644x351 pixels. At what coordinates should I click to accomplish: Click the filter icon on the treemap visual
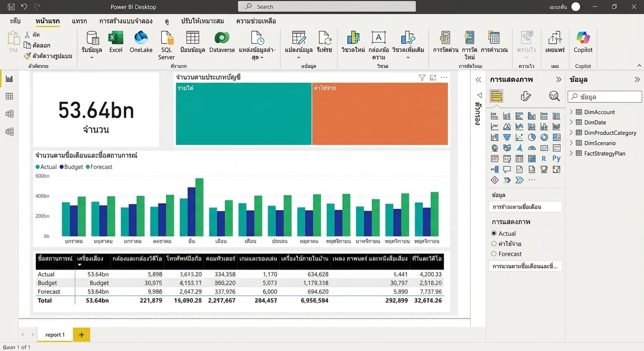[x=422, y=78]
